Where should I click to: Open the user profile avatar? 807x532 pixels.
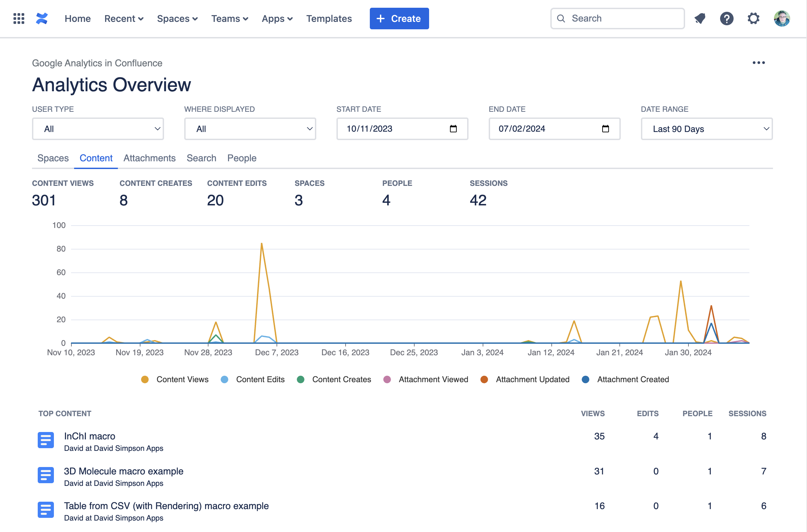[781, 18]
